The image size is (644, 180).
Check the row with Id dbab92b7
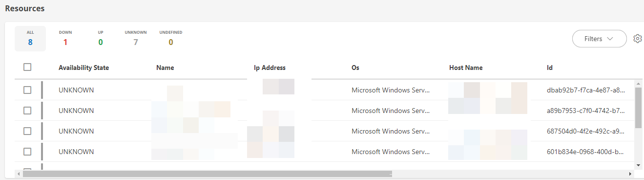(x=27, y=90)
